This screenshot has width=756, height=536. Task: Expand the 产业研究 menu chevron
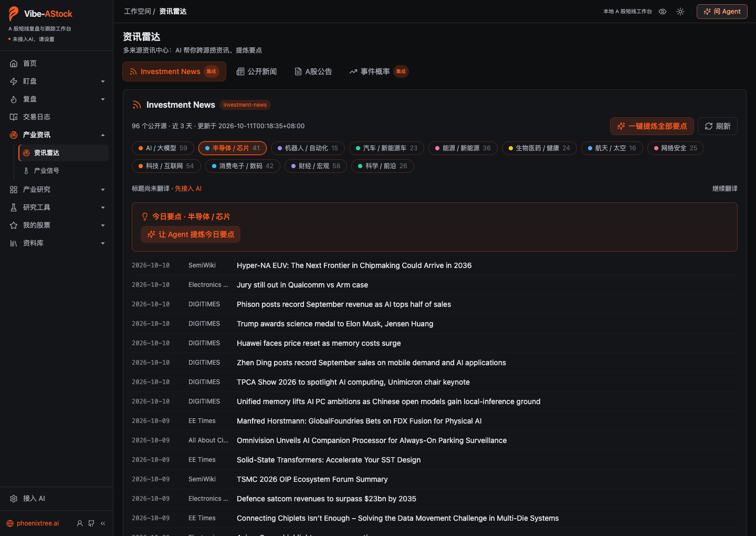coord(103,190)
